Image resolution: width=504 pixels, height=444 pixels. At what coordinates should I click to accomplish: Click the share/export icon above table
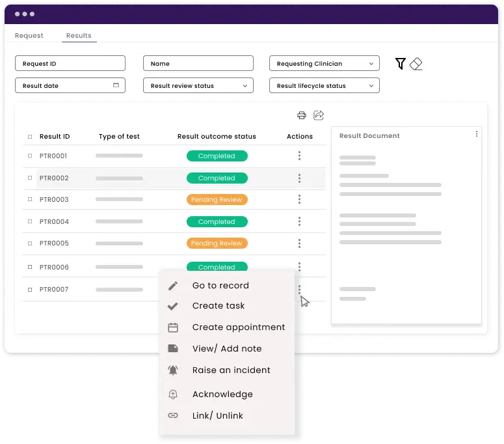click(319, 115)
